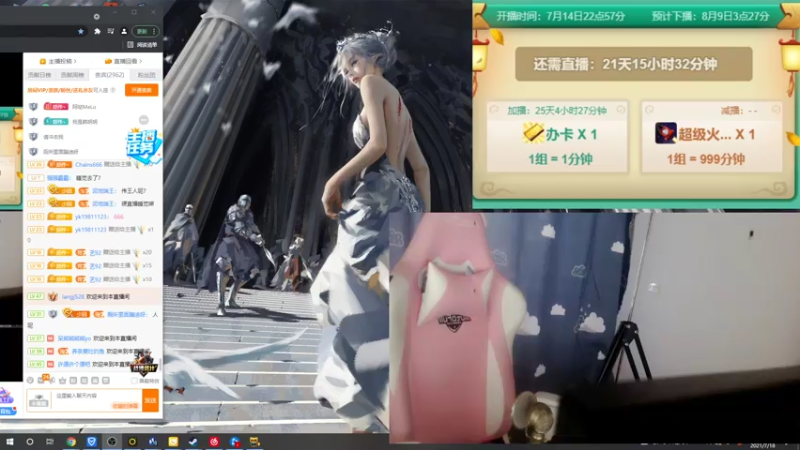
Task: Click the bookmark star in the address bar
Action: [81, 31]
